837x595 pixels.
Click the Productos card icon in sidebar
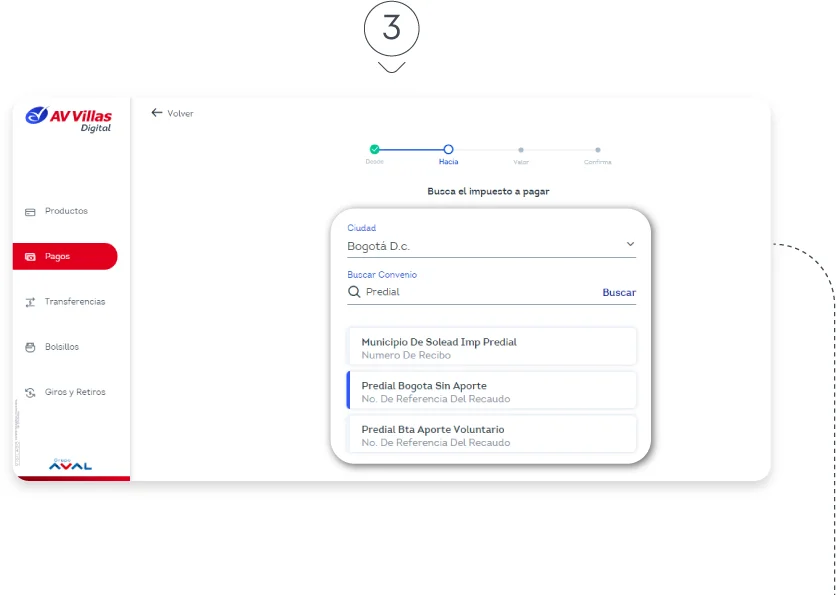coord(30,212)
